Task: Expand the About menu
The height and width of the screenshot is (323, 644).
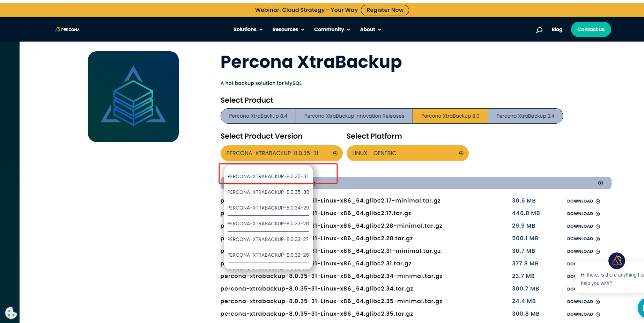Action: (370, 29)
